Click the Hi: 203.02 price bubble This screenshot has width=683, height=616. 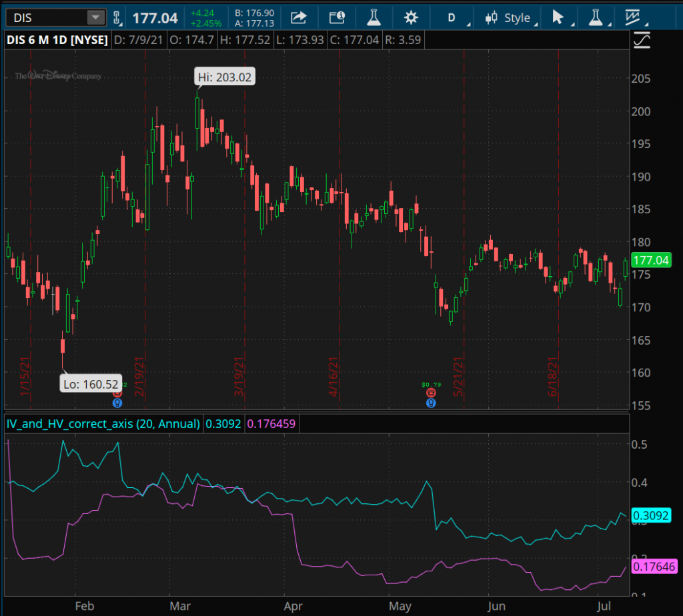pos(225,77)
